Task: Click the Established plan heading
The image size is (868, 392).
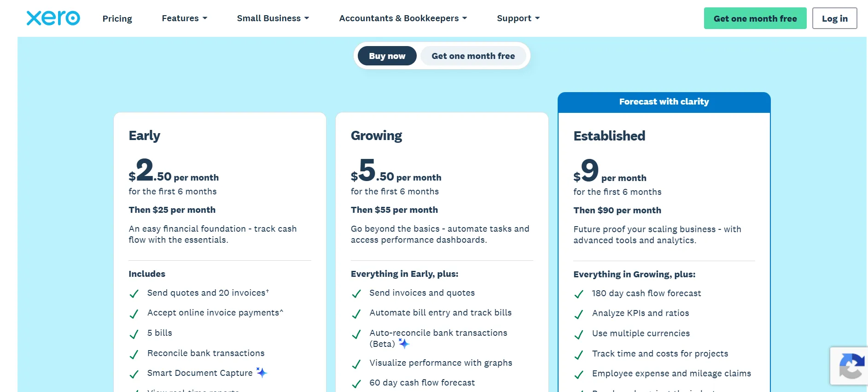Action: pos(609,136)
